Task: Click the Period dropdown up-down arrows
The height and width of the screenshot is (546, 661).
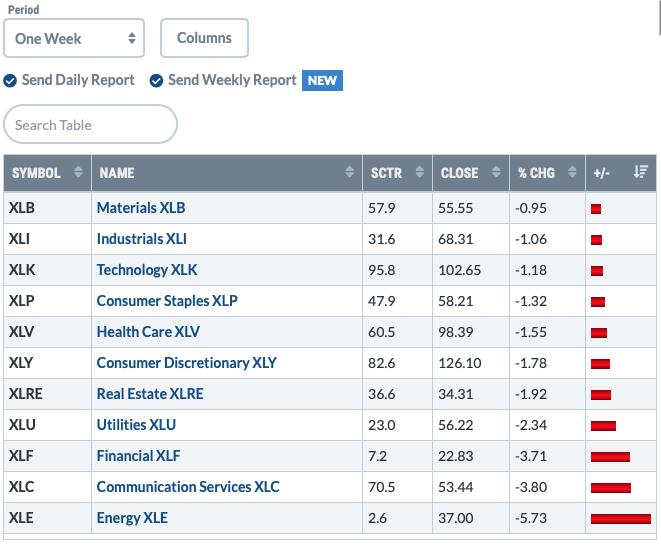Action: [132, 38]
